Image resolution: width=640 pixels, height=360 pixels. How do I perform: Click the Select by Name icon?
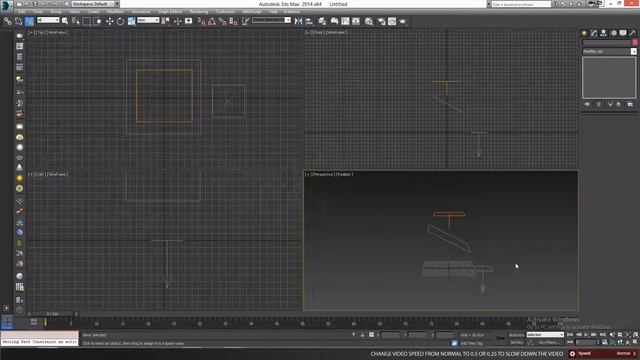click(76, 21)
